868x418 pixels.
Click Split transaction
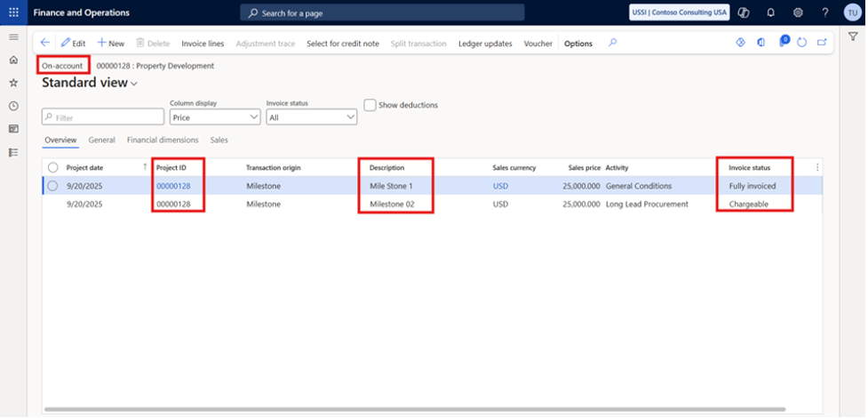click(x=418, y=44)
